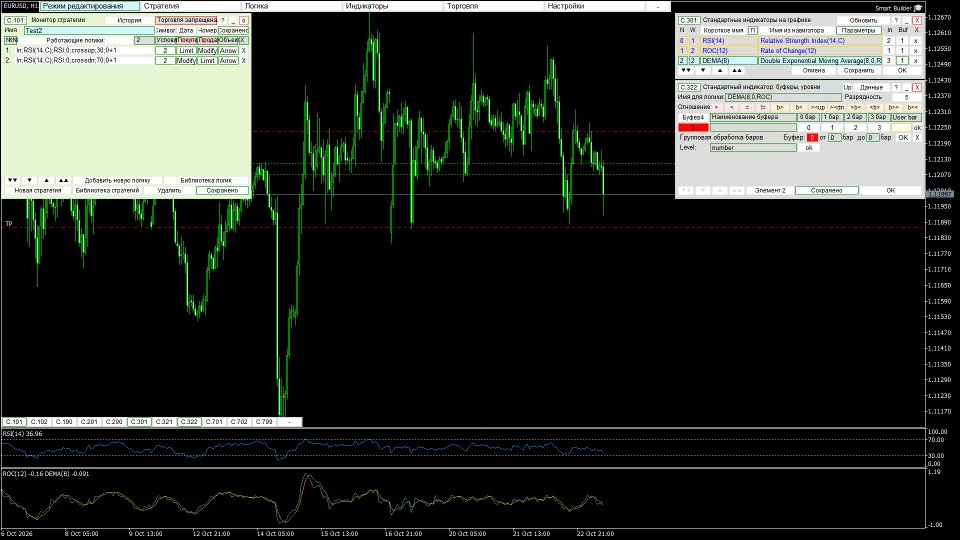Select the equals relation operator
The image size is (960, 540).
747,107
